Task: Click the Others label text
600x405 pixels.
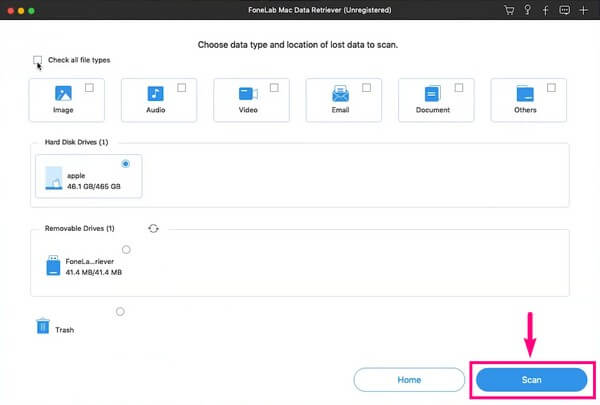Action: point(525,110)
